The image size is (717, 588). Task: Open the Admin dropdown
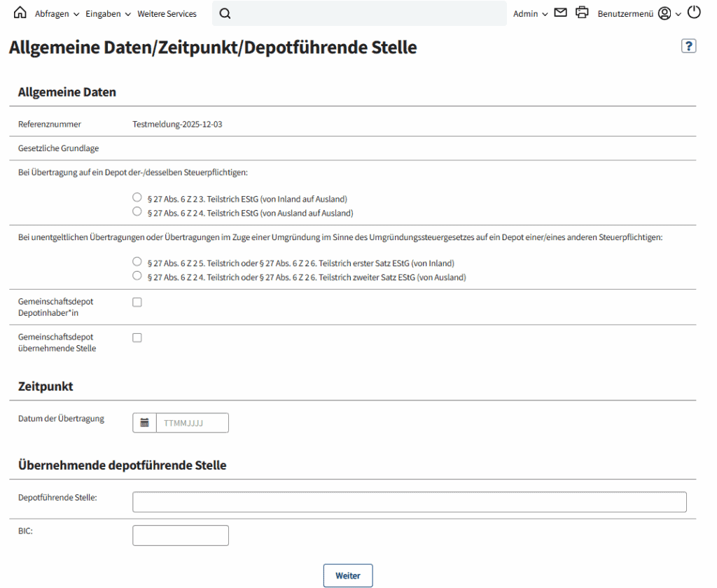[530, 14]
